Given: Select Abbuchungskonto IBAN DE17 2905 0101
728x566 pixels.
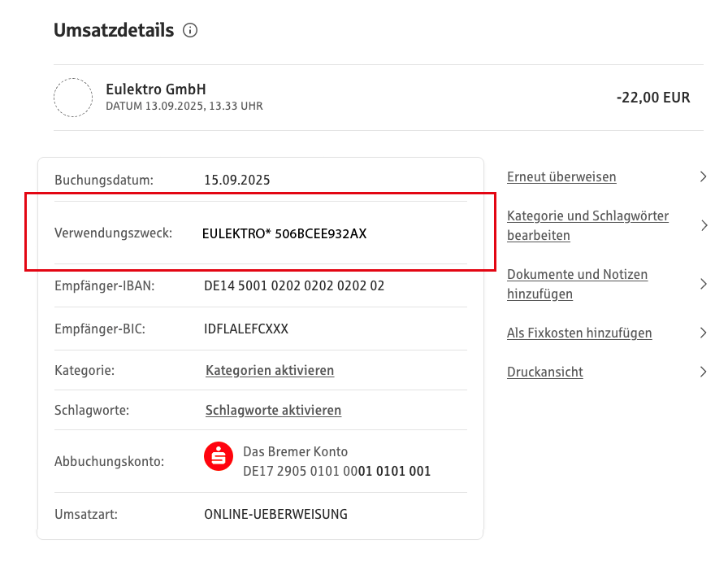Looking at the screenshot, I should point(337,471).
